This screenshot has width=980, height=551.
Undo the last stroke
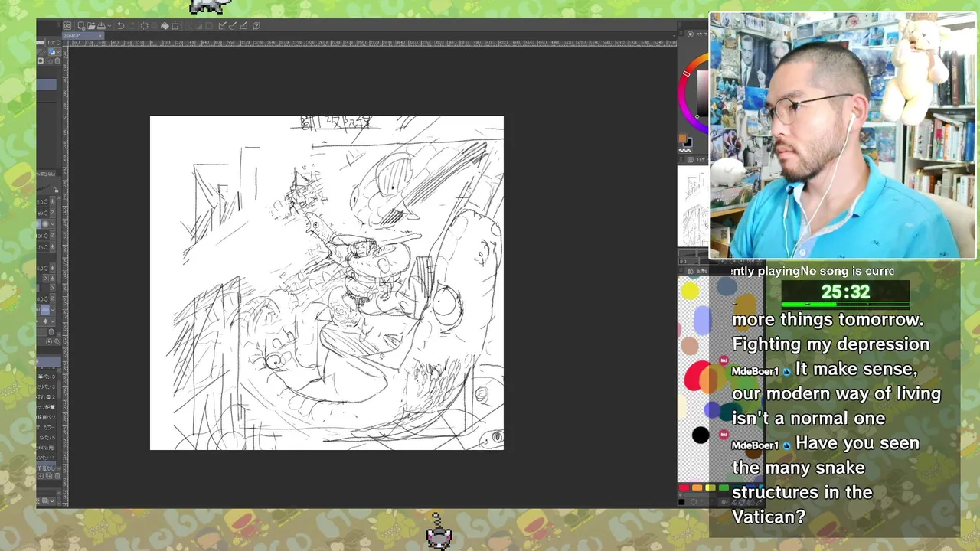(120, 26)
